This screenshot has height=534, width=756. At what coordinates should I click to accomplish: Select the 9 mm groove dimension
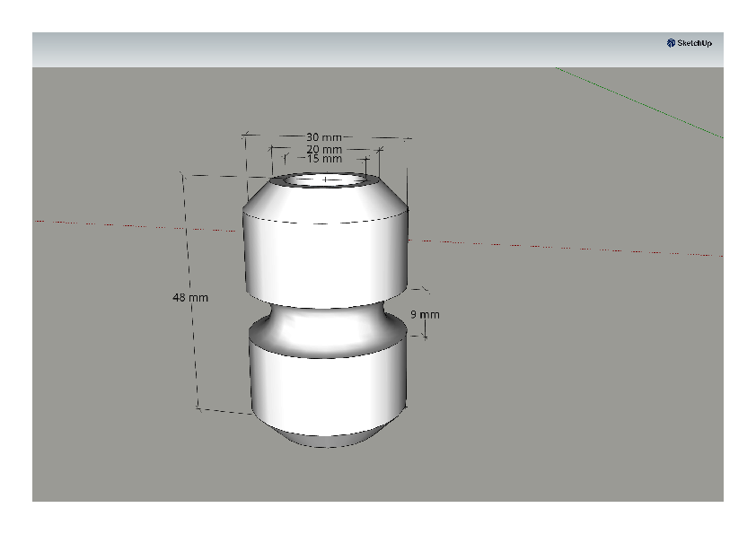[425, 315]
